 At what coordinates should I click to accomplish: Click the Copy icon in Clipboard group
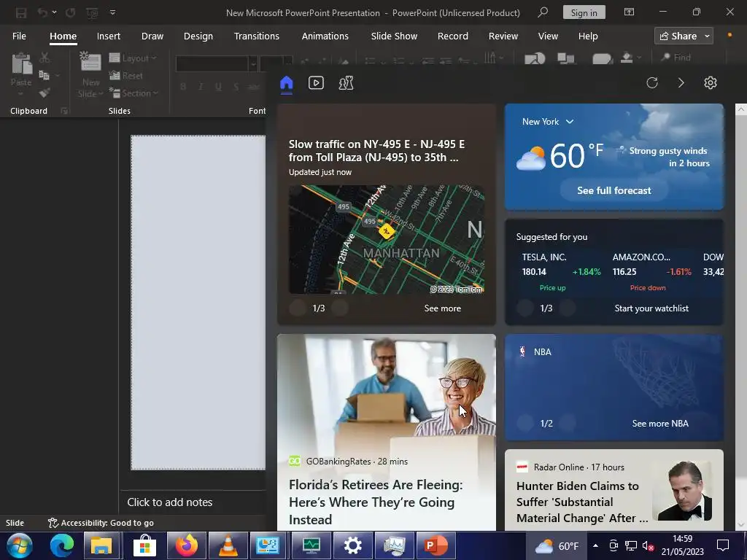[44, 75]
